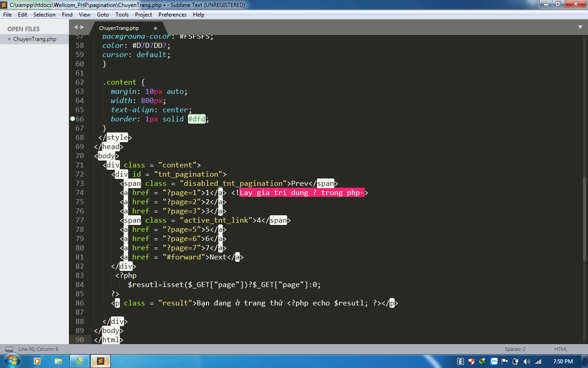Viewport: 588px width, 368px height.
Task: Open network signal tray icon
Action: [538, 362]
